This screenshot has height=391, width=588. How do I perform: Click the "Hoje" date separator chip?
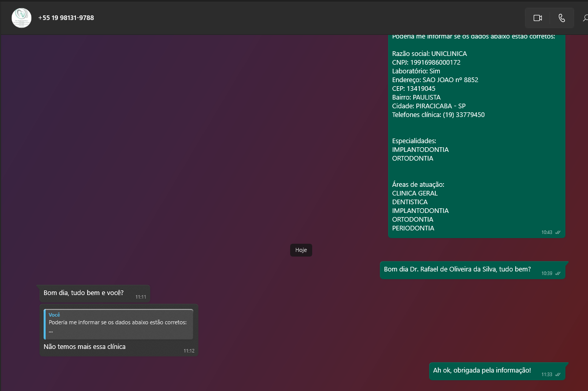[x=301, y=250]
